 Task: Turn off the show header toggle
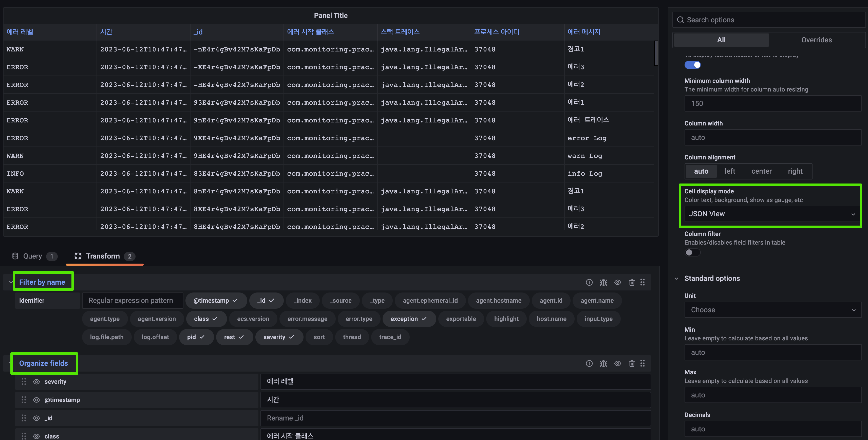coord(692,65)
